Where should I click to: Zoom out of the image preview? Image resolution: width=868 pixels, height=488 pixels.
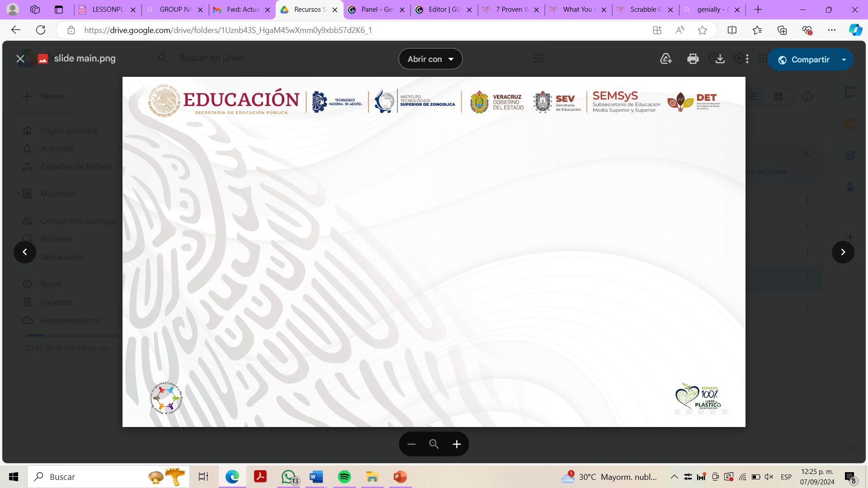pyautogui.click(x=411, y=444)
